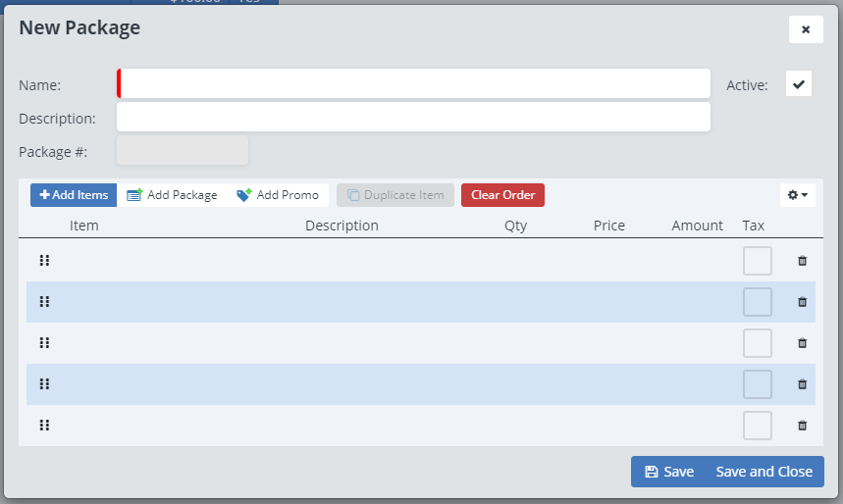
Task: Check the Tax box in first row
Action: click(x=757, y=261)
